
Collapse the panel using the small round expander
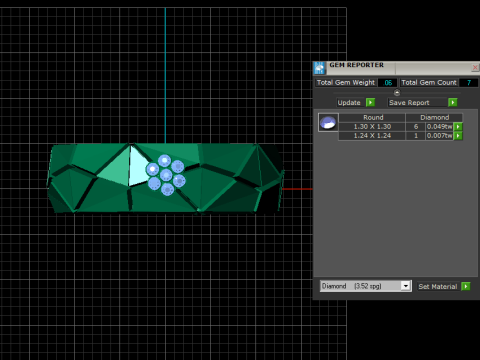coord(397,93)
